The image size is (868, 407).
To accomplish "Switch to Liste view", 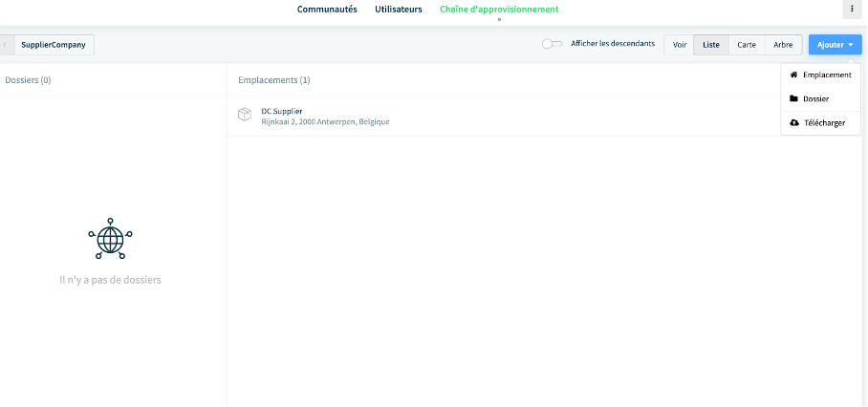I will click(711, 45).
